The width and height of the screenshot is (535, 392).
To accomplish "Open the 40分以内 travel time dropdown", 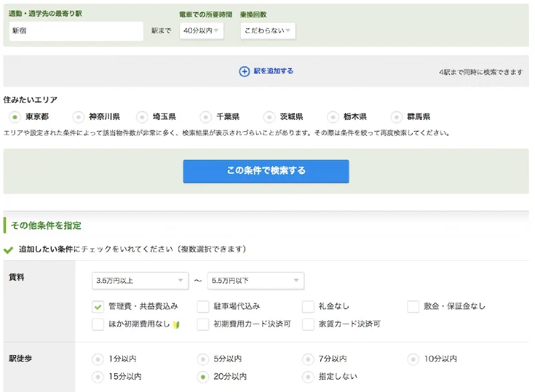I will 202,31.
